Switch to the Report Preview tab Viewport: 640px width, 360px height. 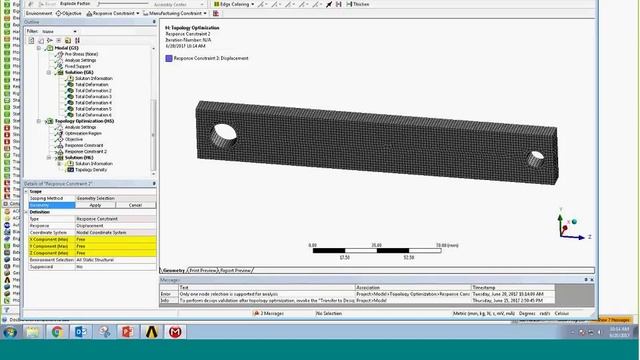[x=236, y=270]
